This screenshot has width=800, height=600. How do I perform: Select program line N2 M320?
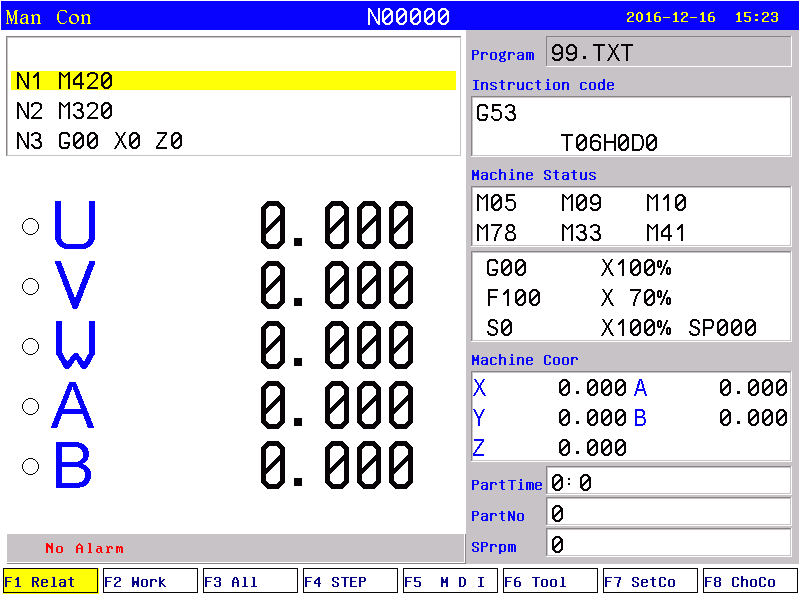point(233,111)
